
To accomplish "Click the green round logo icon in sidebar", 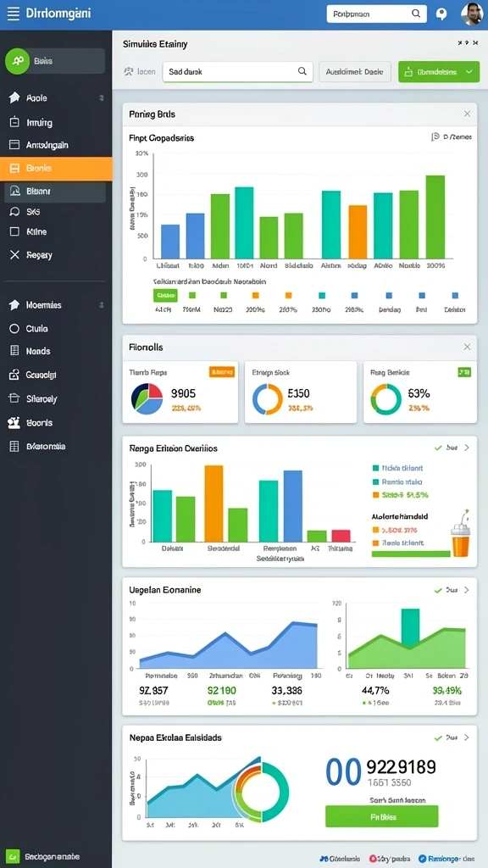I will (x=18, y=61).
